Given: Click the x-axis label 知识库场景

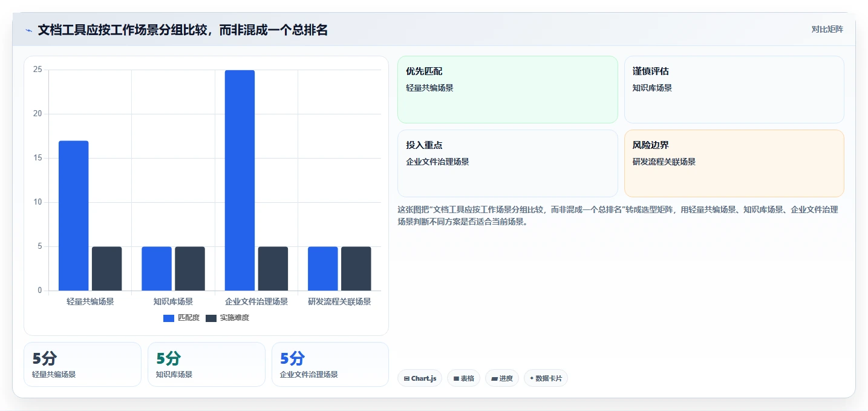Looking at the screenshot, I should [x=173, y=301].
